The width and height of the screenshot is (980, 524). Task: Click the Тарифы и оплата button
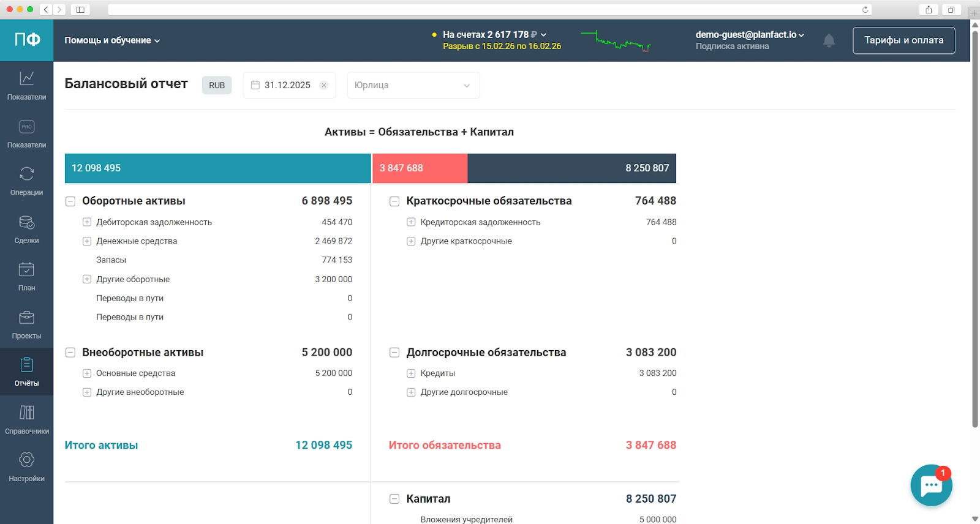903,40
